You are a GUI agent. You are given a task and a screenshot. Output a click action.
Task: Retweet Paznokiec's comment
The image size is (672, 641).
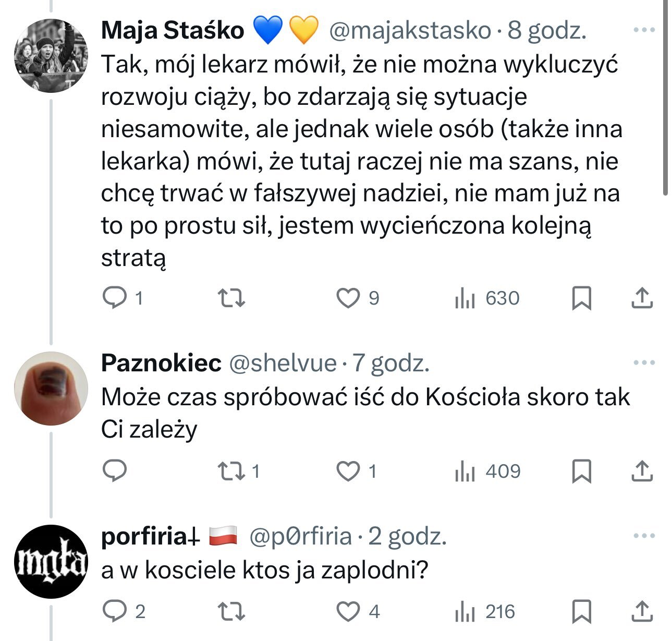(231, 471)
